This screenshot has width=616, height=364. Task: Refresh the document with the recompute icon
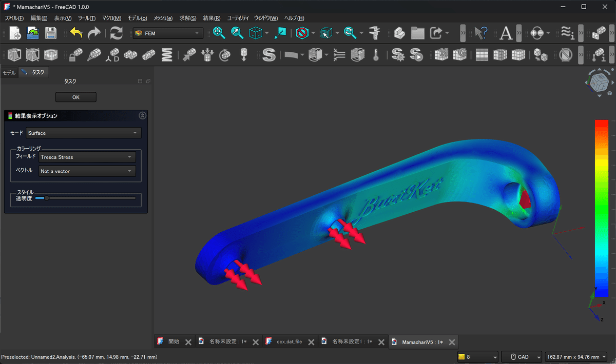117,33
